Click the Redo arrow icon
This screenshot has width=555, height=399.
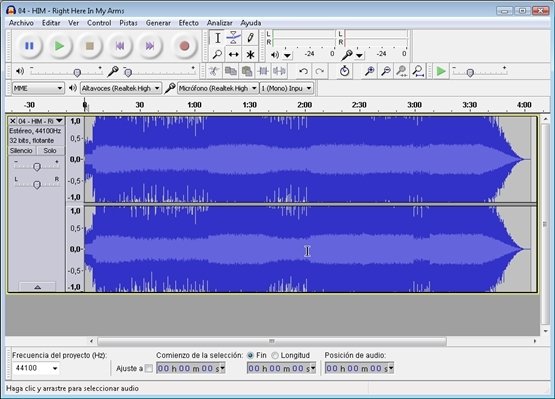pos(320,71)
